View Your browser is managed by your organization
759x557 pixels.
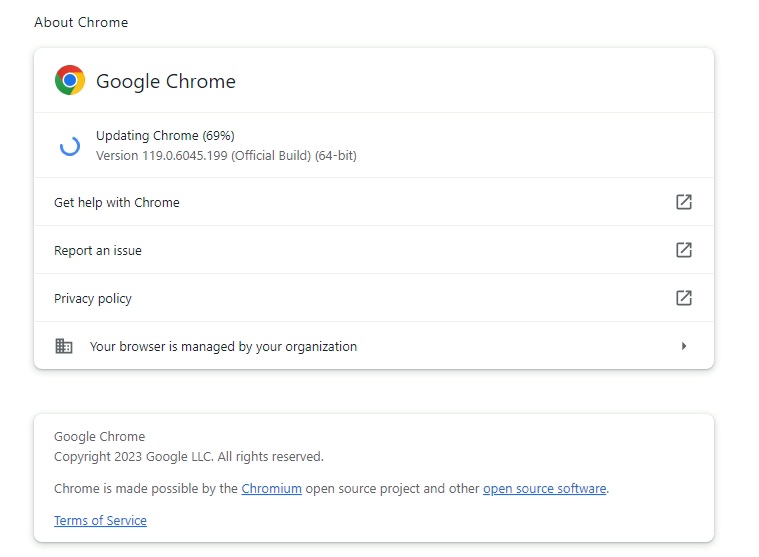point(374,346)
